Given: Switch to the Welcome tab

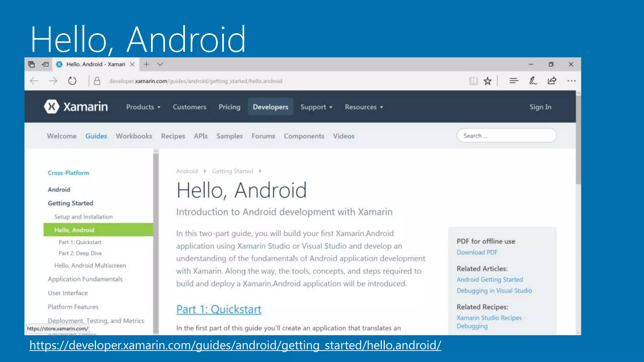Looking at the screenshot, I should (x=62, y=136).
